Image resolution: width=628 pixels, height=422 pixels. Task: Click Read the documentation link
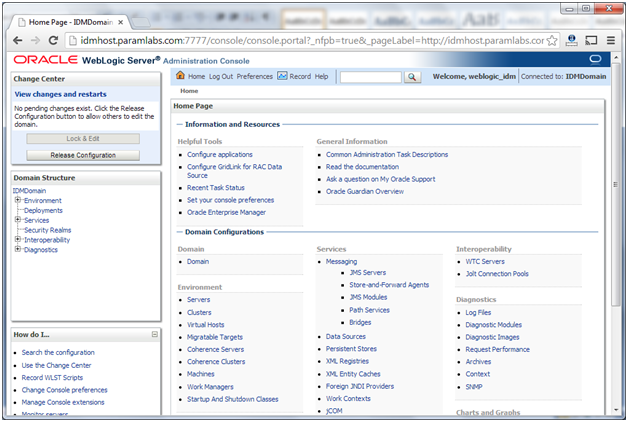click(x=362, y=167)
